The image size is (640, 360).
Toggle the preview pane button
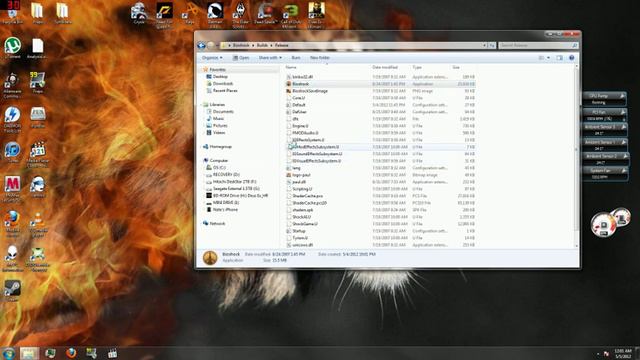click(560, 58)
